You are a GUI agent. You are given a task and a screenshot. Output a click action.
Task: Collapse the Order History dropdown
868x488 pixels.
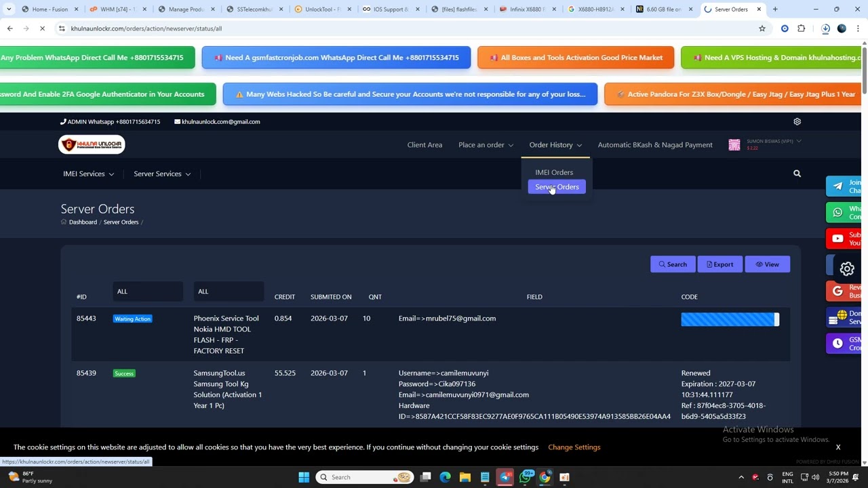555,145
